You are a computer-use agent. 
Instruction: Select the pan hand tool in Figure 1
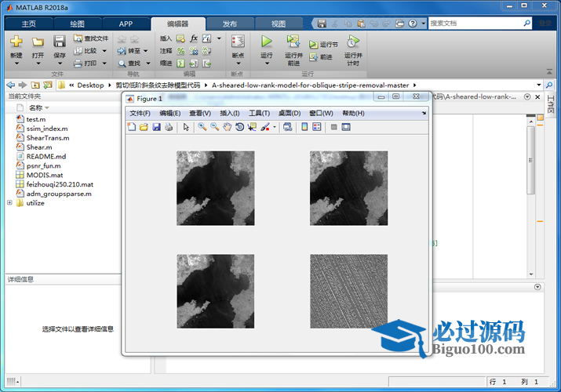[x=227, y=127]
